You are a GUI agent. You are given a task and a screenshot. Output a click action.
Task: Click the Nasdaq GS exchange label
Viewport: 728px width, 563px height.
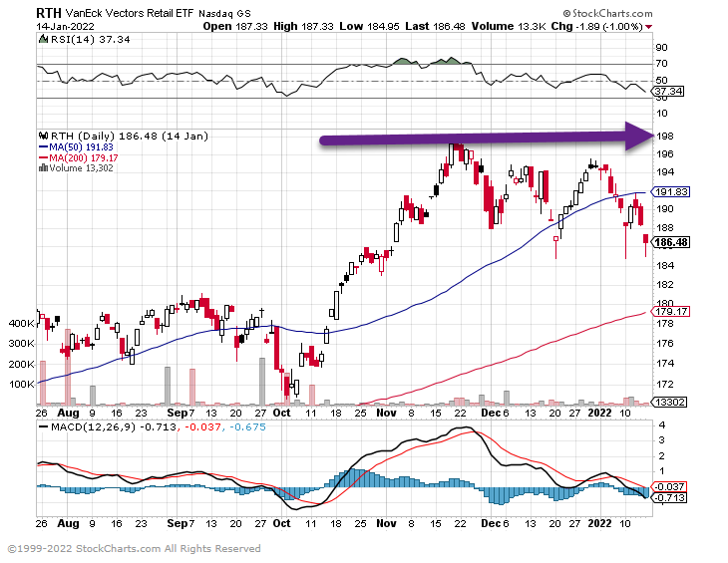224,14
